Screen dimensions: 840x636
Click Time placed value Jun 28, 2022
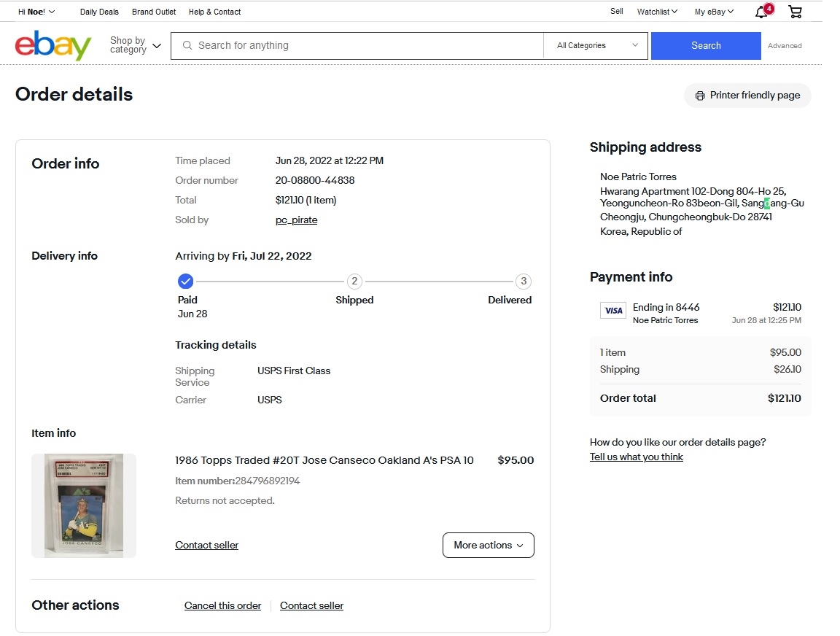pyautogui.click(x=330, y=160)
